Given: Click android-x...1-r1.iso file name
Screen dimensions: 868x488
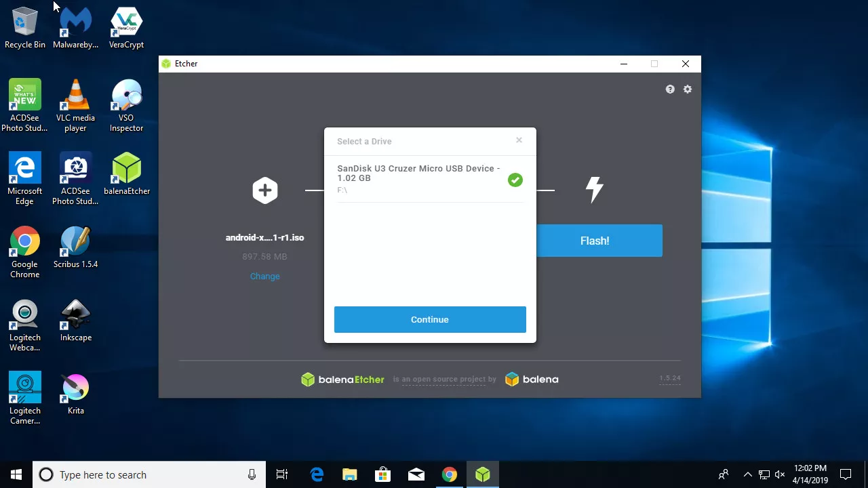Looking at the screenshot, I should (x=264, y=238).
